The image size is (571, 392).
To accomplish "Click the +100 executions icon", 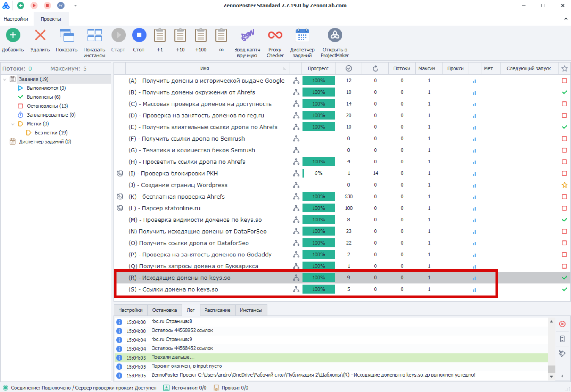I will [201, 35].
